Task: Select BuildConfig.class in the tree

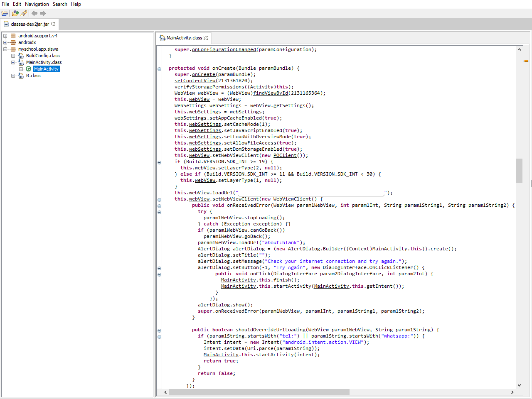Action: pyautogui.click(x=42, y=56)
